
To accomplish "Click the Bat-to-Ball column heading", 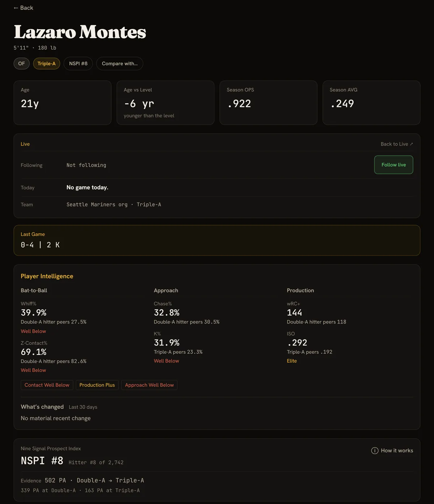I will tap(34, 290).
